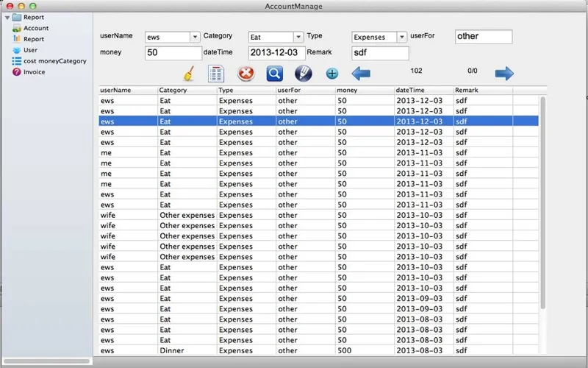Click the Invoice question mark icon

[16, 71]
